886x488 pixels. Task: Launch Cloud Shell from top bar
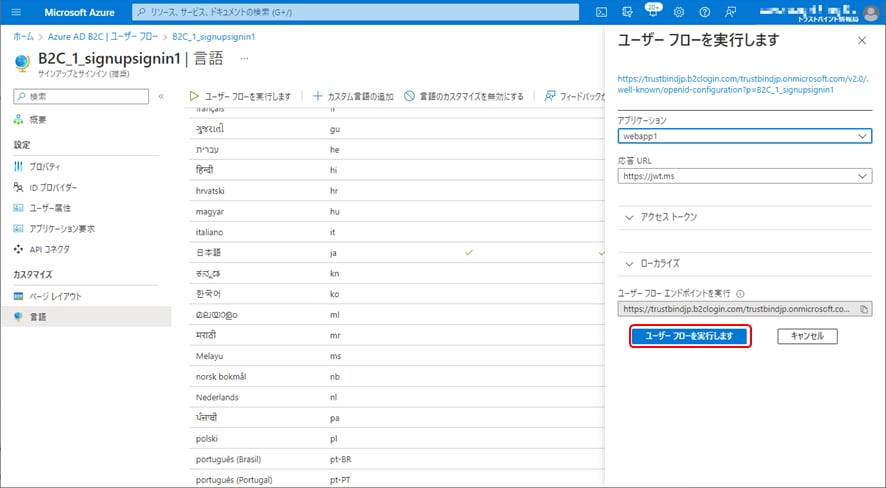coord(601,12)
